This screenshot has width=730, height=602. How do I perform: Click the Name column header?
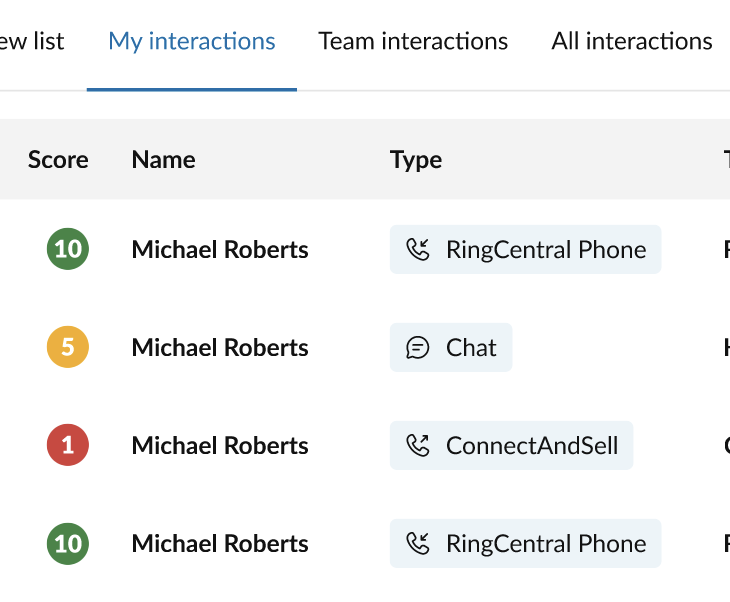(163, 160)
